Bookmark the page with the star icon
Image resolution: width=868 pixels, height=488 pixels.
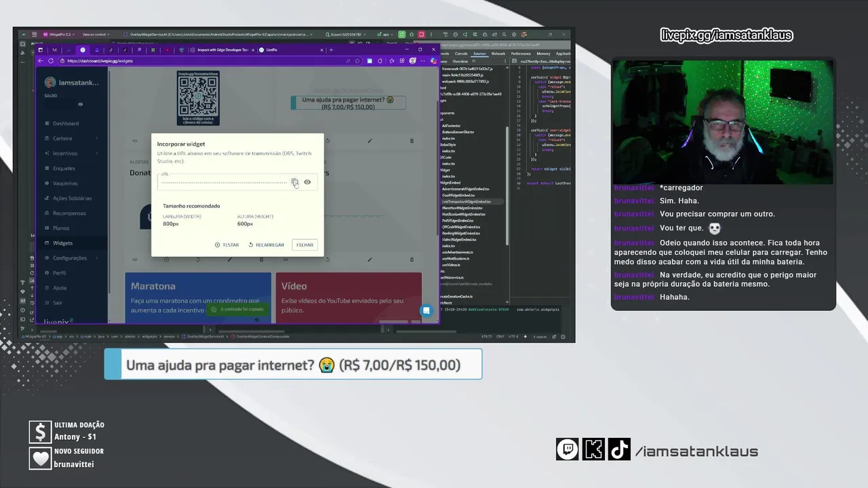[358, 60]
